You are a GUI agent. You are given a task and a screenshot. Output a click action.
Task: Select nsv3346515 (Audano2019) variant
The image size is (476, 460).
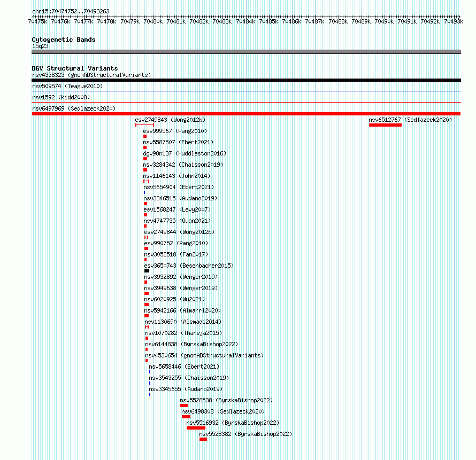180,198
